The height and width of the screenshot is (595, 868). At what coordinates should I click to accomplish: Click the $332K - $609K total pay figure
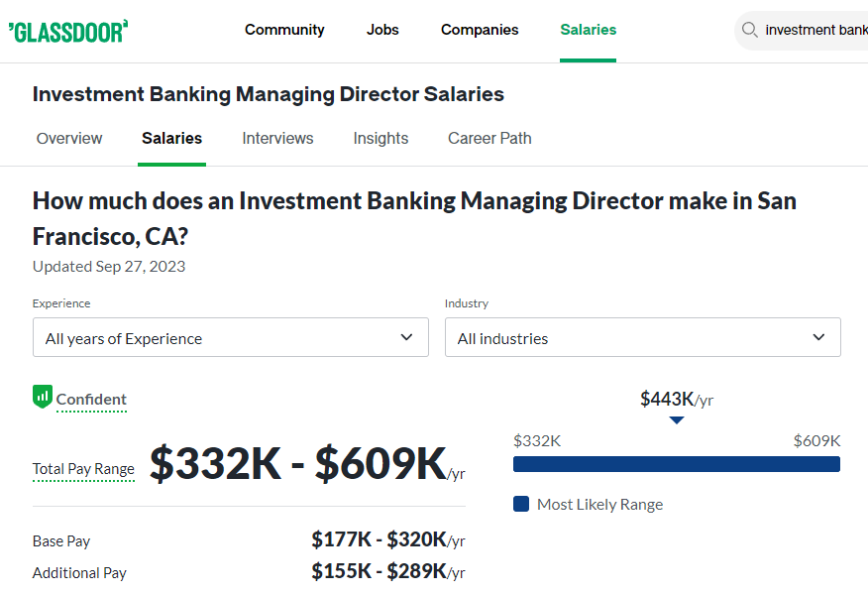click(x=307, y=464)
